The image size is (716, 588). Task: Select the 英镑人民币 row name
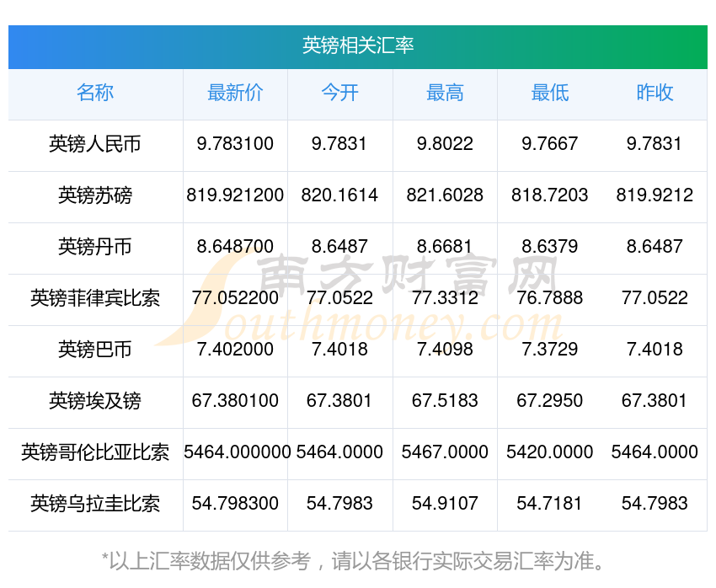pyautogui.click(x=95, y=144)
